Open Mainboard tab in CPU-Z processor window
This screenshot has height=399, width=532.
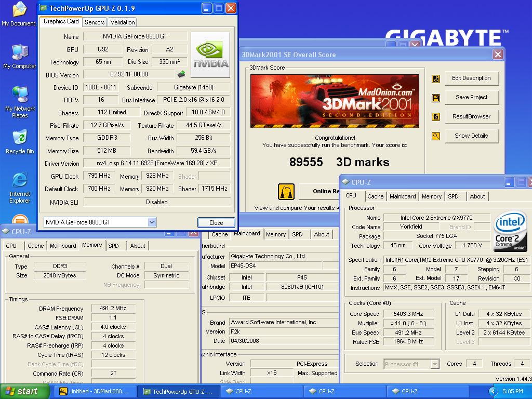click(403, 196)
